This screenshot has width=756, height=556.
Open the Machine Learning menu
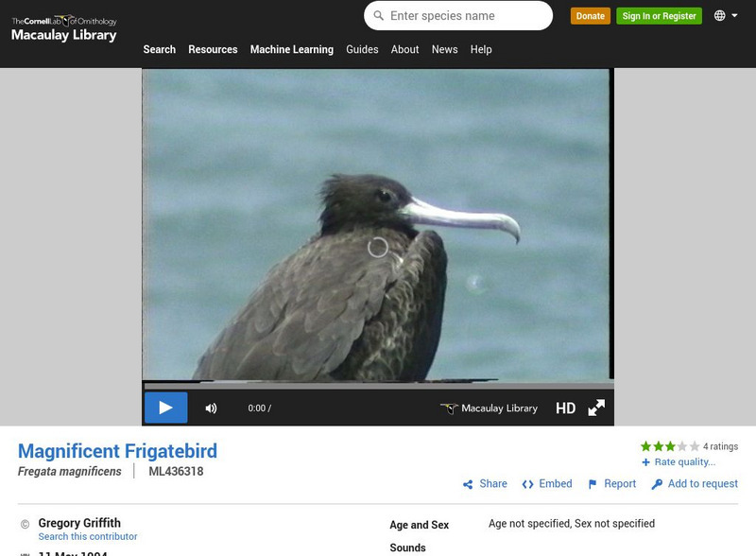coord(293,49)
